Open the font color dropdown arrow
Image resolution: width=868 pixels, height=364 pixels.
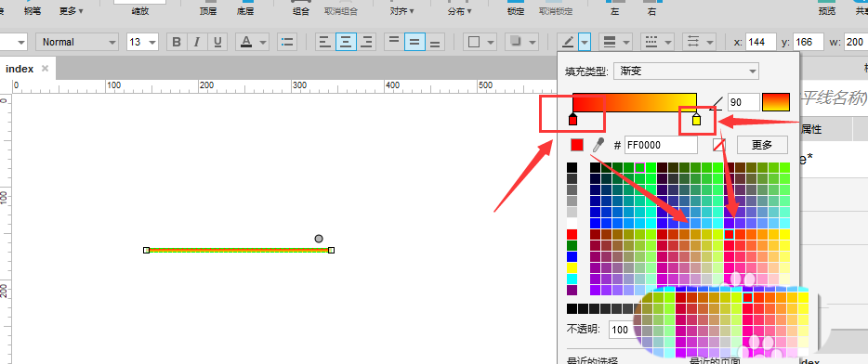[x=263, y=42]
